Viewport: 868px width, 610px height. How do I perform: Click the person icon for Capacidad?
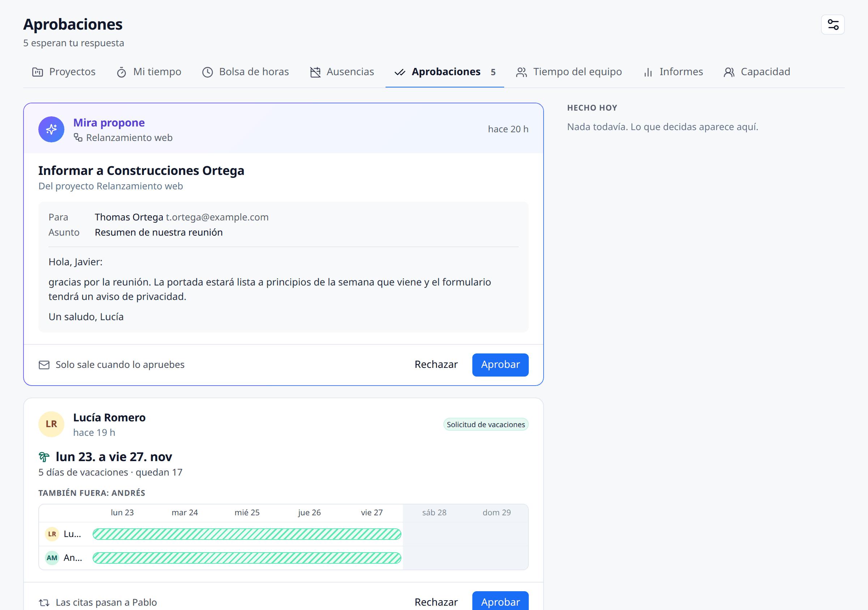729,72
